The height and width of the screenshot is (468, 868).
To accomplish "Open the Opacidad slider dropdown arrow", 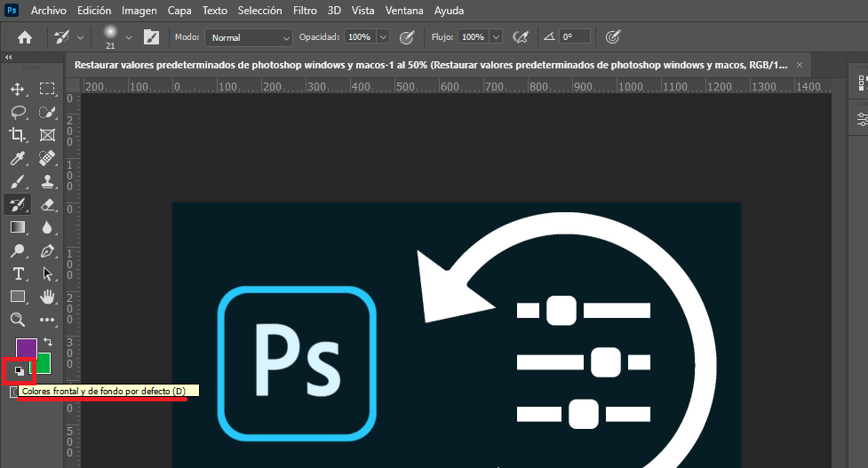I will pos(383,37).
